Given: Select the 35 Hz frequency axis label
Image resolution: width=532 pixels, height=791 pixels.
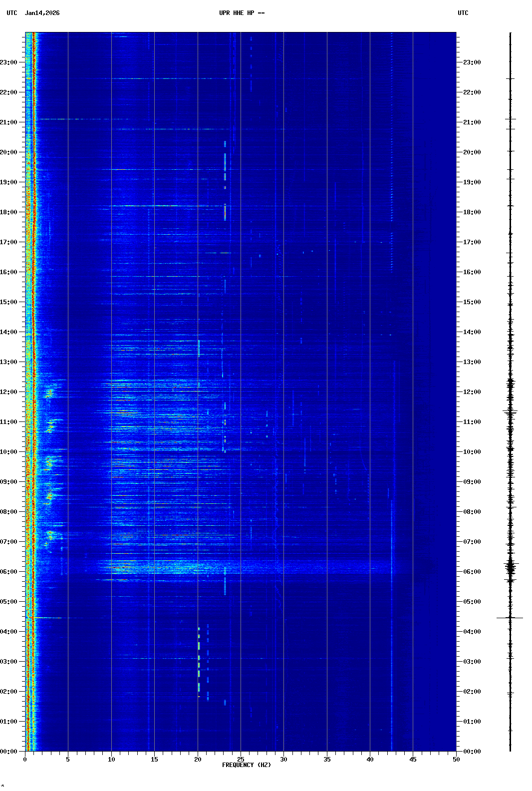Looking at the screenshot, I should click(327, 759).
